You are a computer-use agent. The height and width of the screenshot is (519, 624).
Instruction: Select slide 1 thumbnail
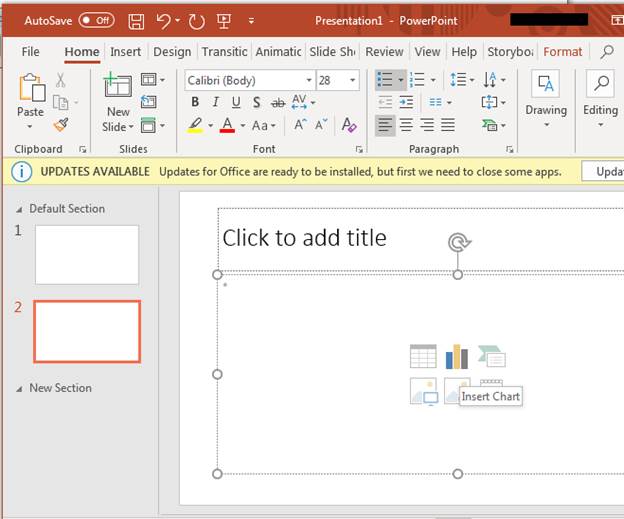87,255
